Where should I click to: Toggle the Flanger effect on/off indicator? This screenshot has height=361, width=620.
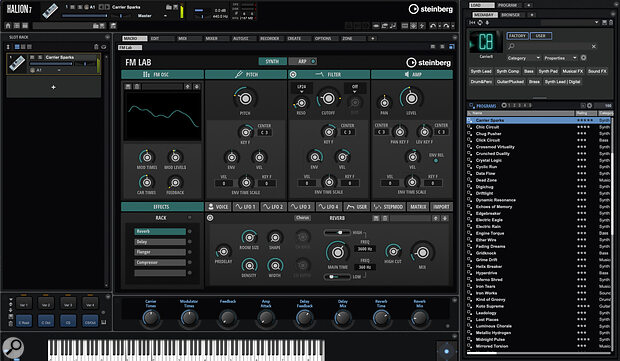coord(190,252)
